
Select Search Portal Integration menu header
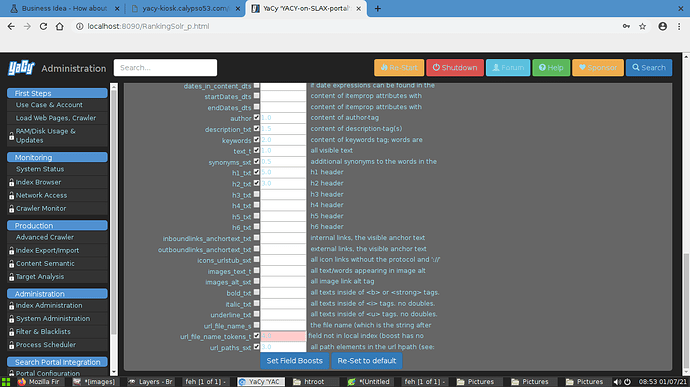(x=57, y=362)
